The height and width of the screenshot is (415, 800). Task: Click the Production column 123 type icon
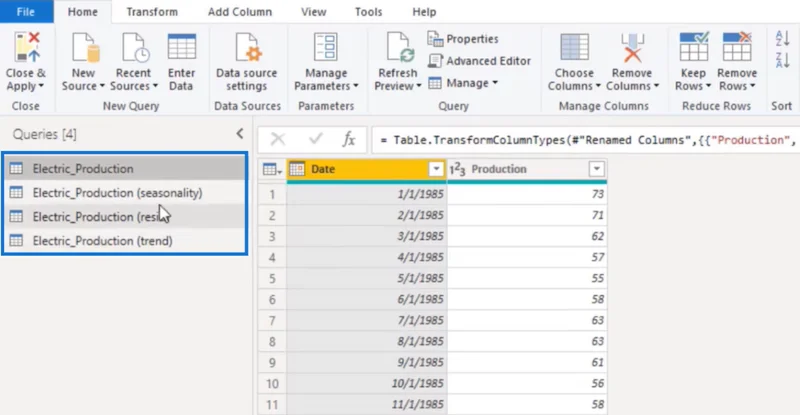coord(458,169)
